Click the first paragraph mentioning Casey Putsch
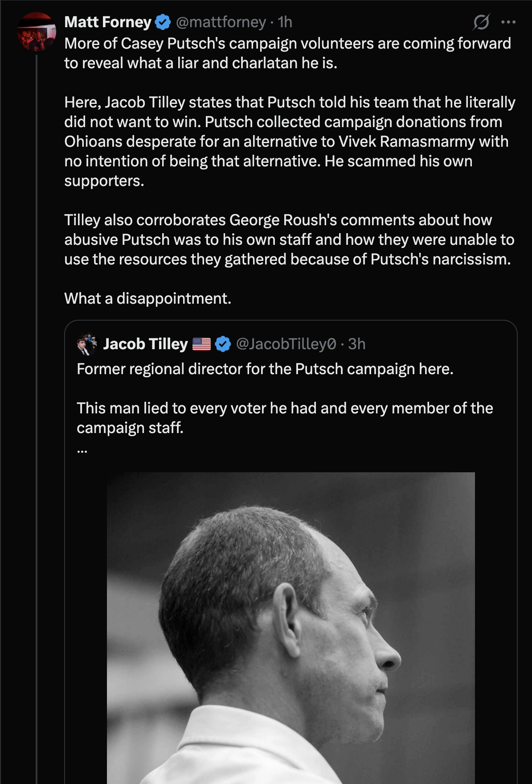Screen dimensions: 532x784 [x=287, y=53]
